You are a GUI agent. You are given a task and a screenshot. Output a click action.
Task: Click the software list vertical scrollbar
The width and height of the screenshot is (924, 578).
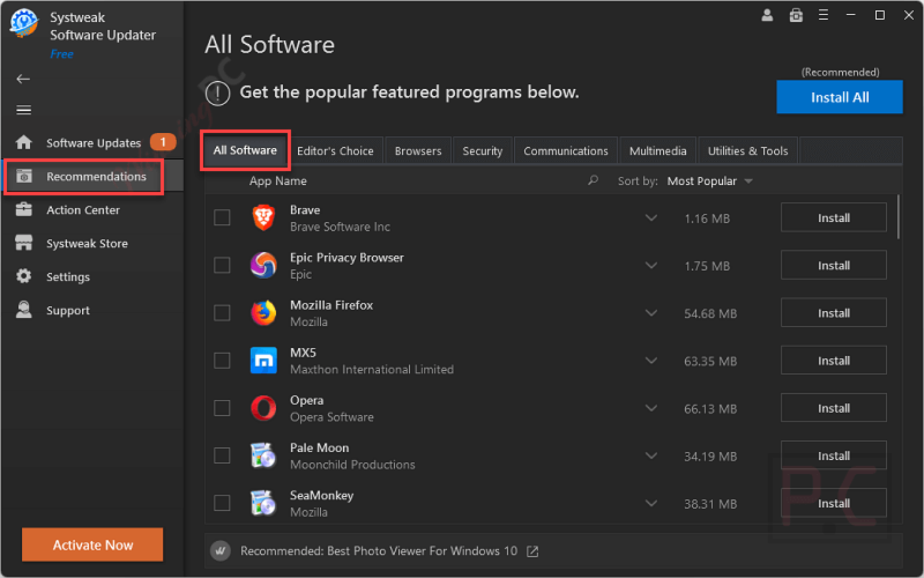click(898, 217)
